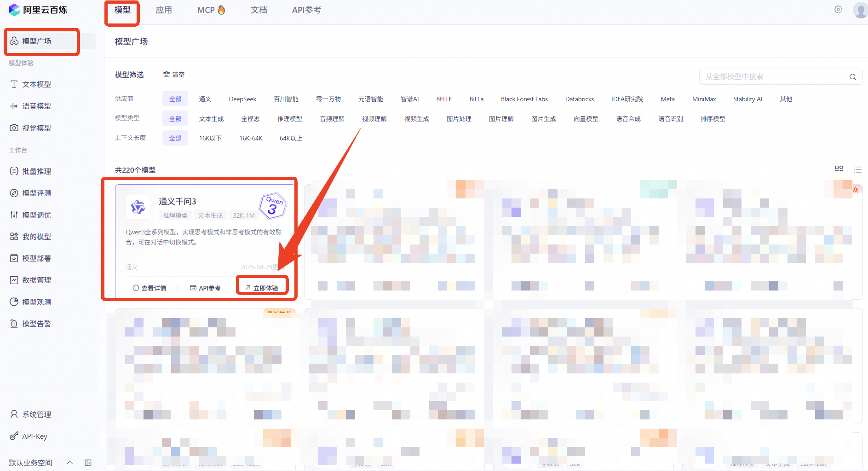Focus the 从全部模型中搜索 search box
The height and width of the screenshot is (471, 868).
click(781, 77)
